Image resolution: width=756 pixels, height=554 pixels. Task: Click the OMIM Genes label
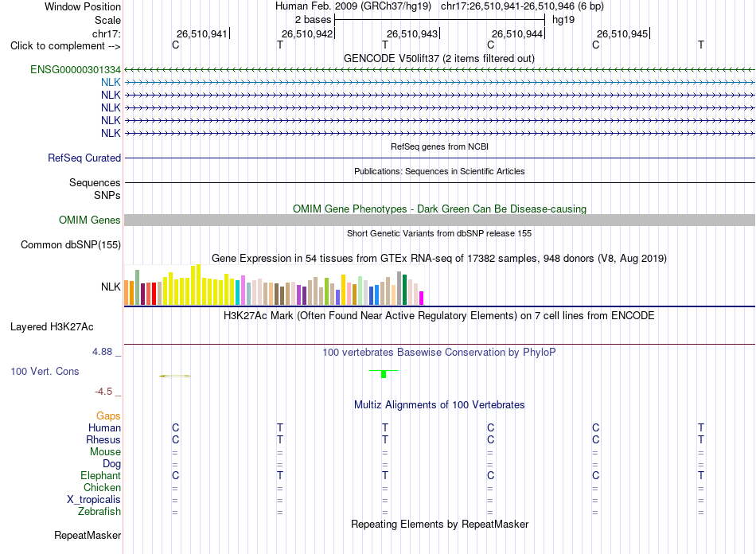[x=89, y=220]
